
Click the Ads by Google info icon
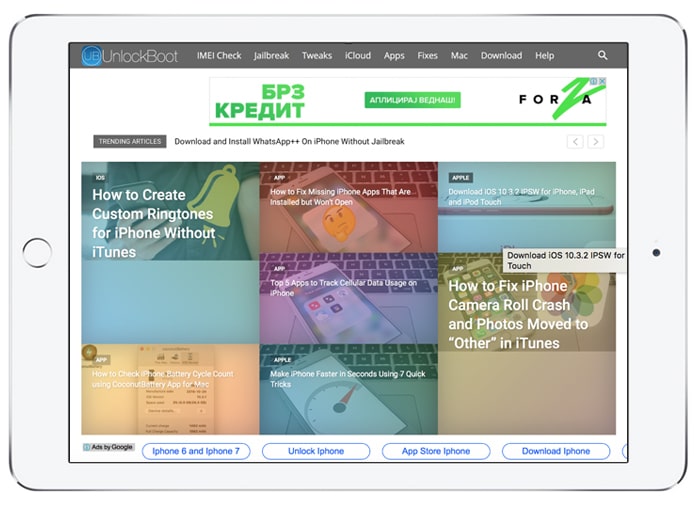(x=87, y=447)
